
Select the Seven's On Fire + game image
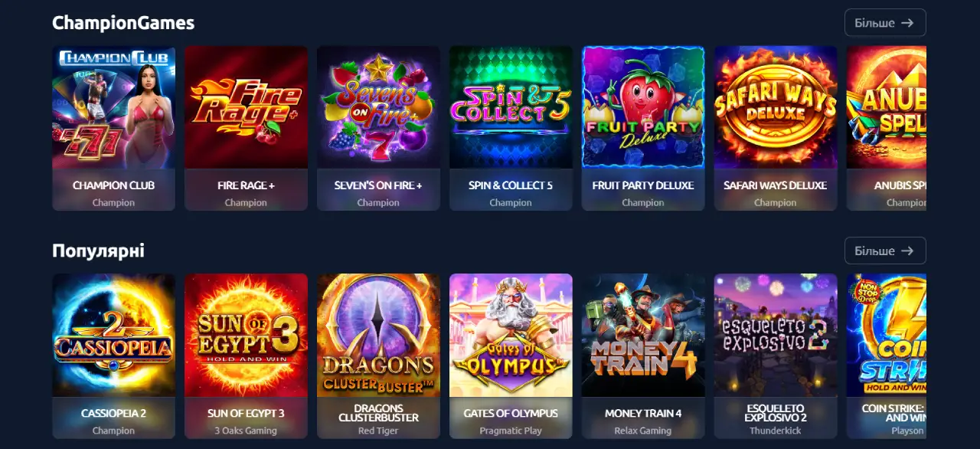(x=378, y=107)
